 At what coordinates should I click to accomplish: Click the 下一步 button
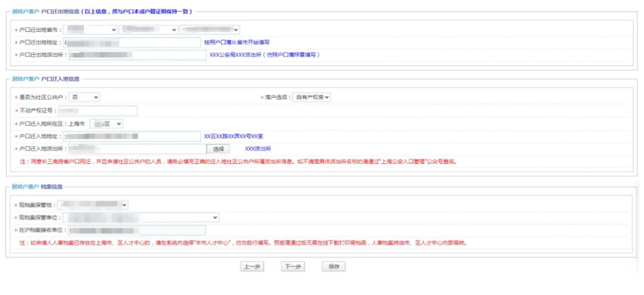292,266
